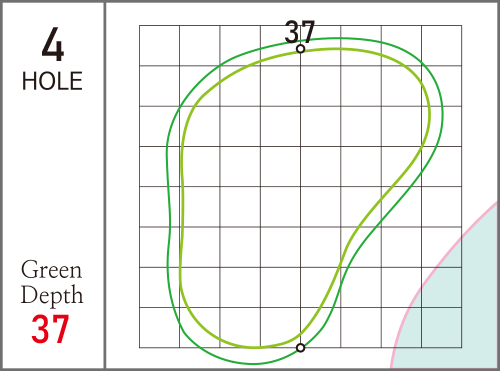Click the large hole number 4
The image size is (500, 371).
pyautogui.click(x=53, y=45)
